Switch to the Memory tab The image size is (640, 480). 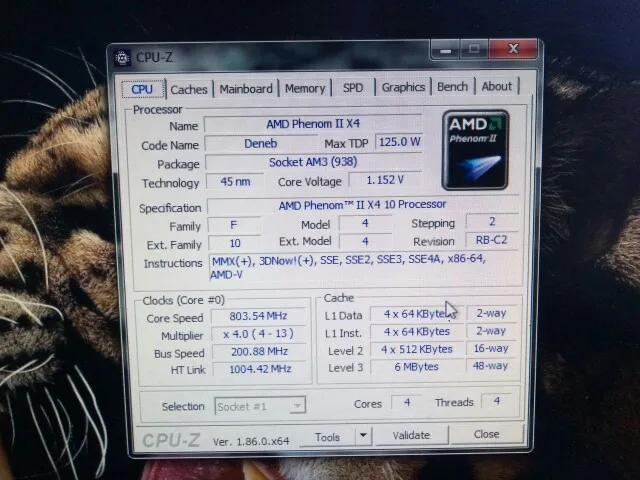pos(305,88)
